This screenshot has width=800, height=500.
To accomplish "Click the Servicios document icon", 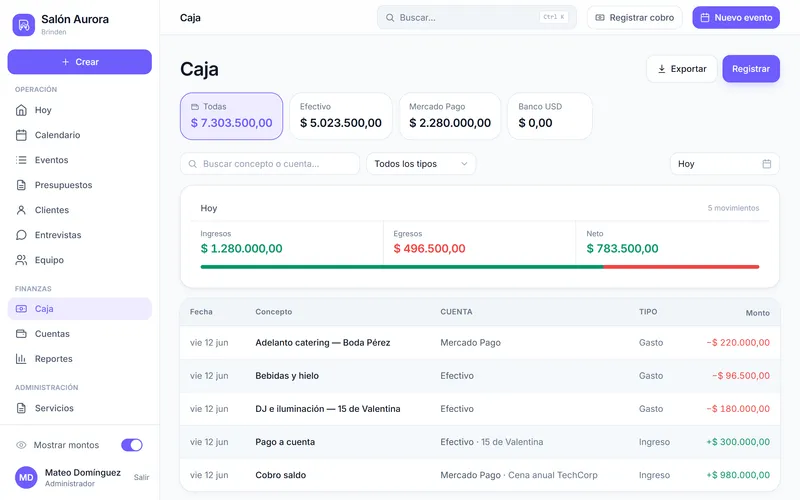I will click(21, 408).
